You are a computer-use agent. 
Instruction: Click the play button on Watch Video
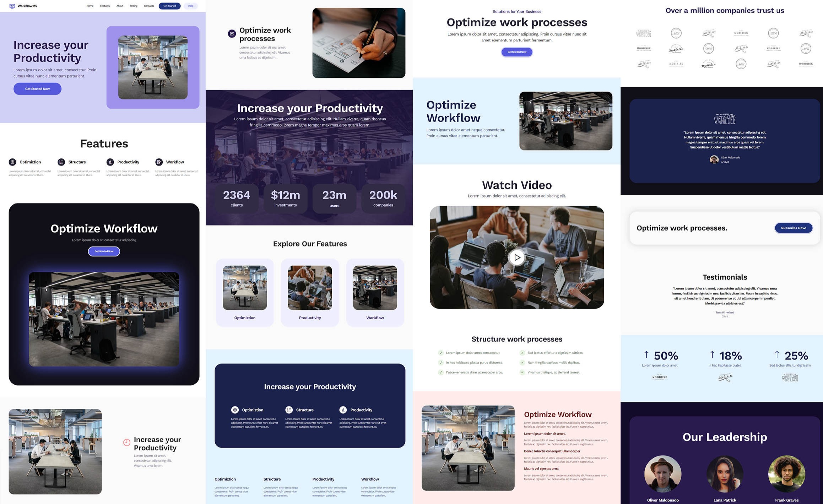click(516, 257)
